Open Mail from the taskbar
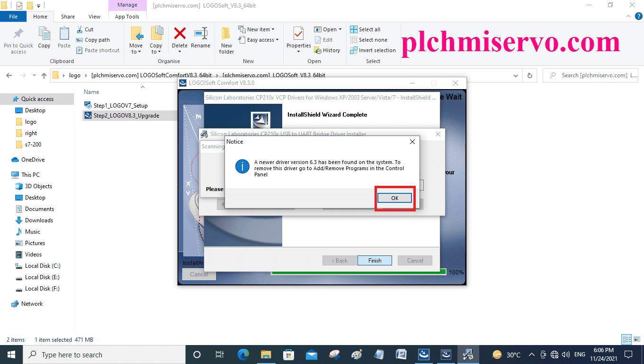The height and width of the screenshot is (364, 644). point(311,355)
